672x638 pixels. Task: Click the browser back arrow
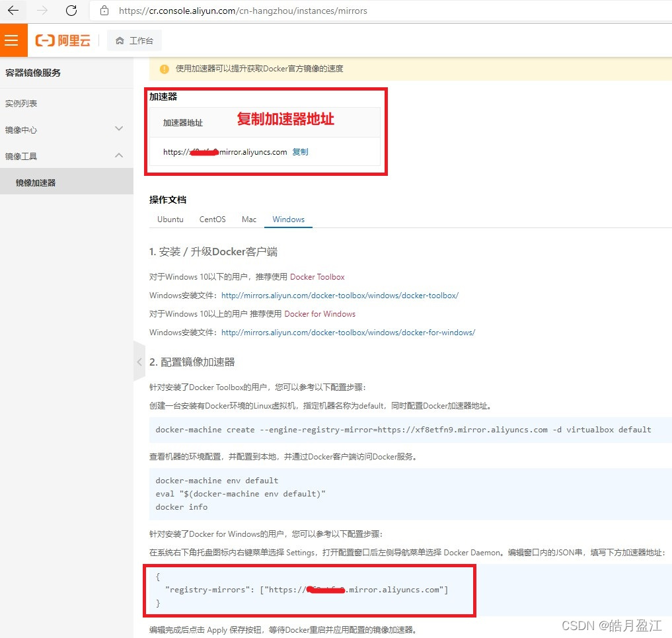(x=13, y=11)
